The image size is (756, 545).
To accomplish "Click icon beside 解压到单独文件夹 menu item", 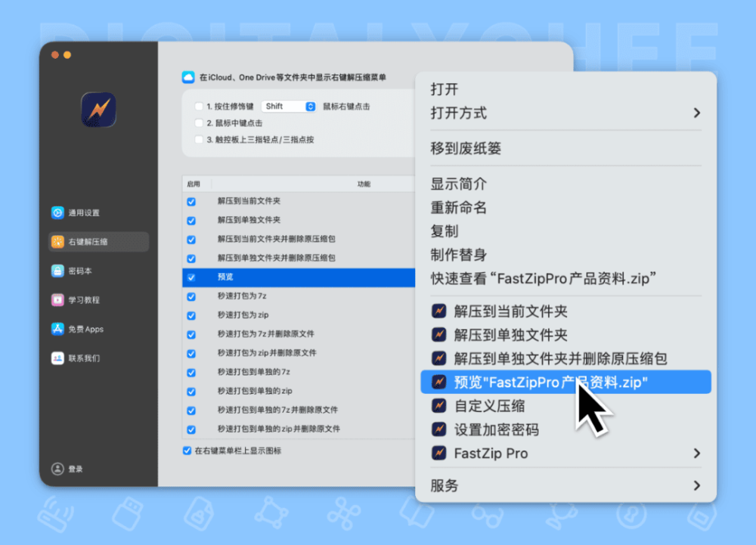I will 438,334.
